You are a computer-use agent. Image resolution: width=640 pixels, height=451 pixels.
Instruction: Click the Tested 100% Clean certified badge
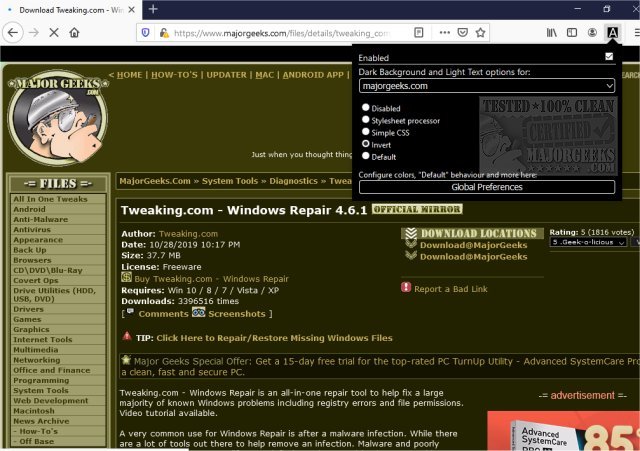click(x=548, y=137)
